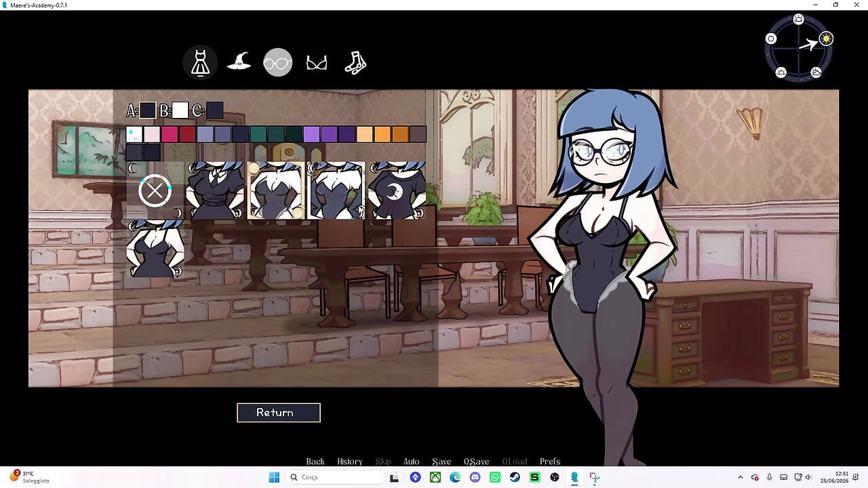Pick the pale pink palette color
This screenshot has height=488, width=868.
click(x=152, y=134)
